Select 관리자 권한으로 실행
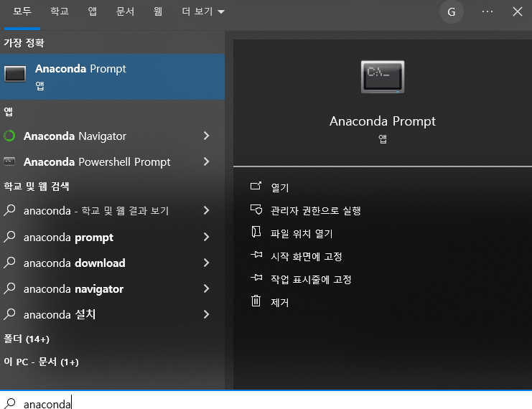Screen dimensions: 532x409 click(x=315, y=211)
